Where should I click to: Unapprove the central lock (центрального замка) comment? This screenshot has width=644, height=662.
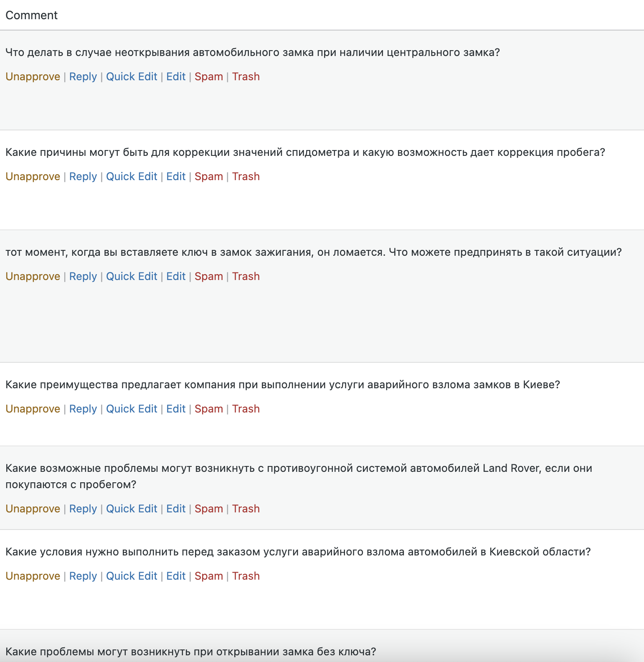33,77
